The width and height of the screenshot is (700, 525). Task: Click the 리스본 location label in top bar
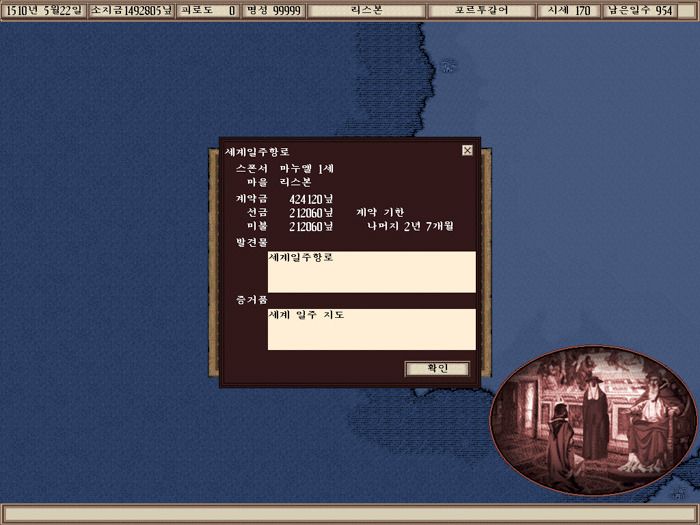click(x=366, y=10)
